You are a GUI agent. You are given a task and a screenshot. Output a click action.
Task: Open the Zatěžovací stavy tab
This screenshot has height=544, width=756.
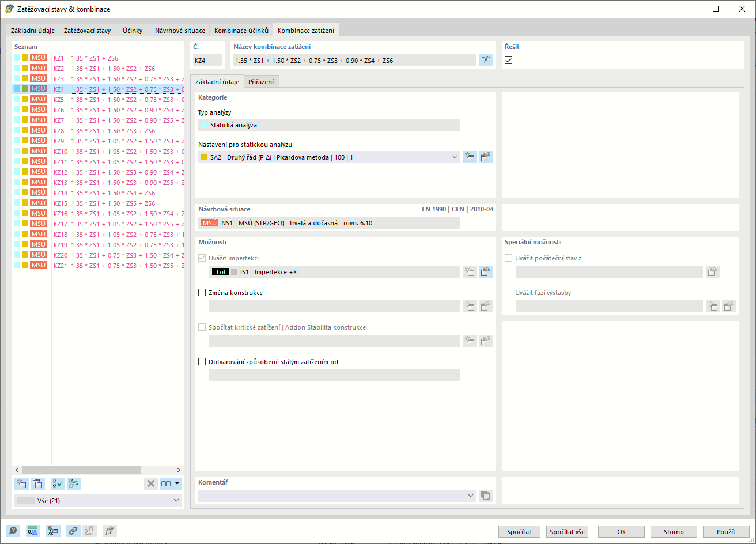pyautogui.click(x=87, y=31)
